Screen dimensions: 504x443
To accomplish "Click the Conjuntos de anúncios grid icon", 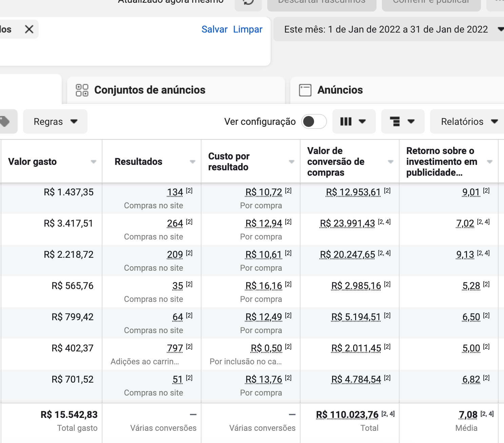I will [82, 90].
